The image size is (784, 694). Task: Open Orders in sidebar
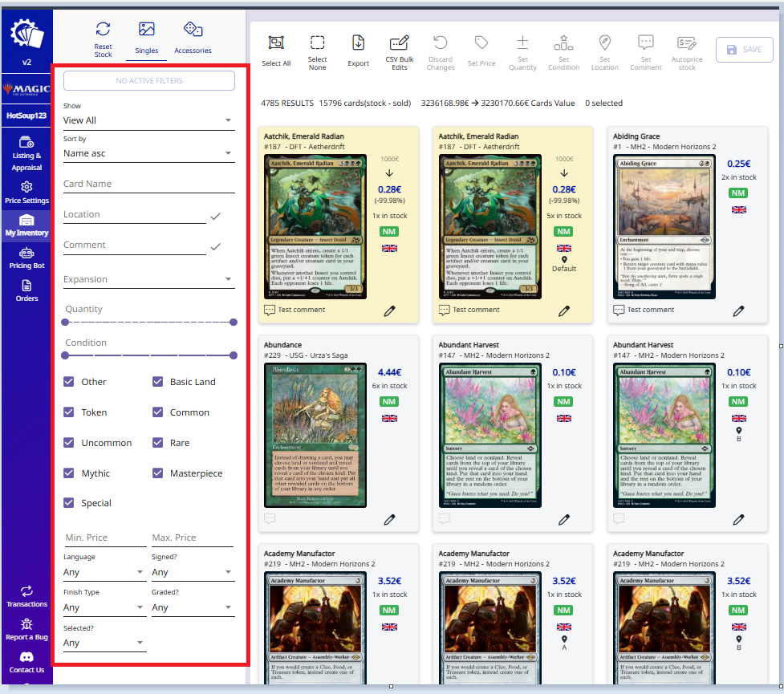27,291
